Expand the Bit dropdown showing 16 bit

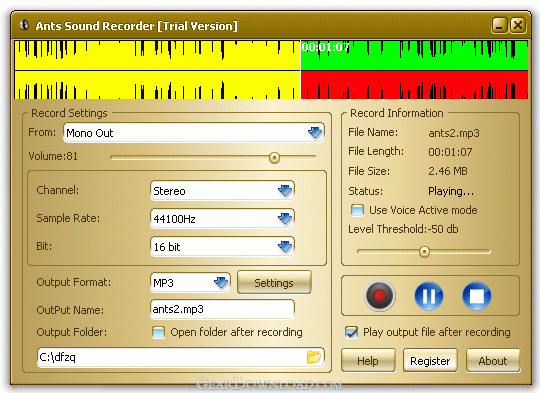point(222,247)
